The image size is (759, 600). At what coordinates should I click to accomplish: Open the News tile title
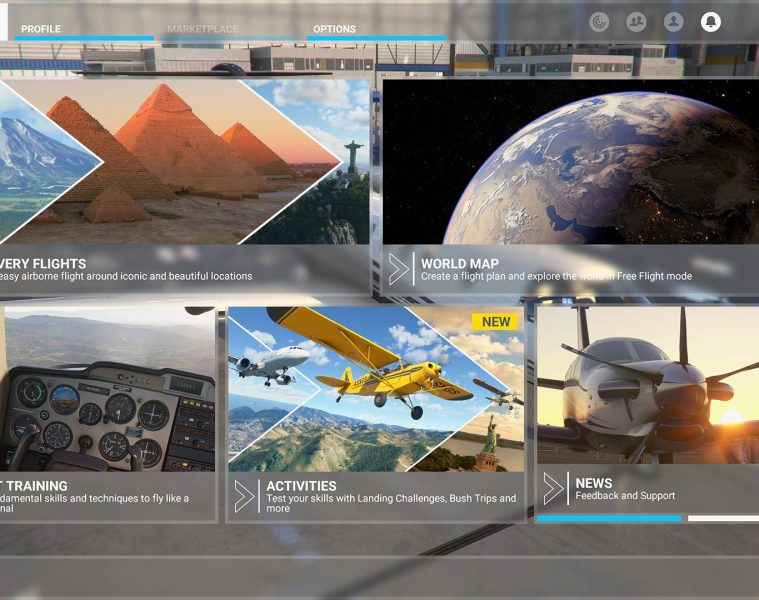tap(593, 483)
